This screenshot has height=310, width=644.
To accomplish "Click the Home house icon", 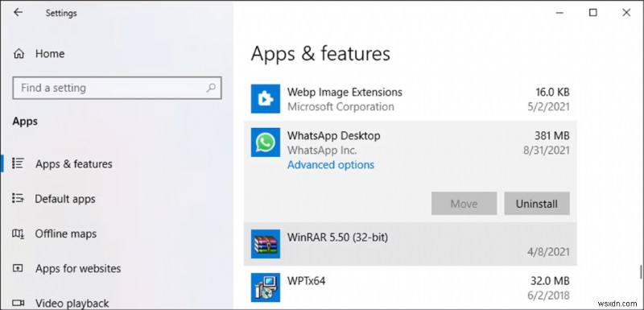I will point(19,54).
